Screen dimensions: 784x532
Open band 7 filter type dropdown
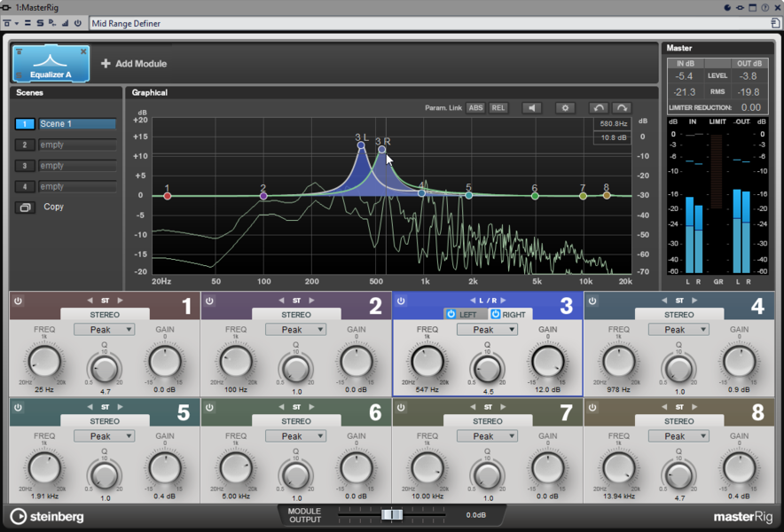(x=487, y=436)
